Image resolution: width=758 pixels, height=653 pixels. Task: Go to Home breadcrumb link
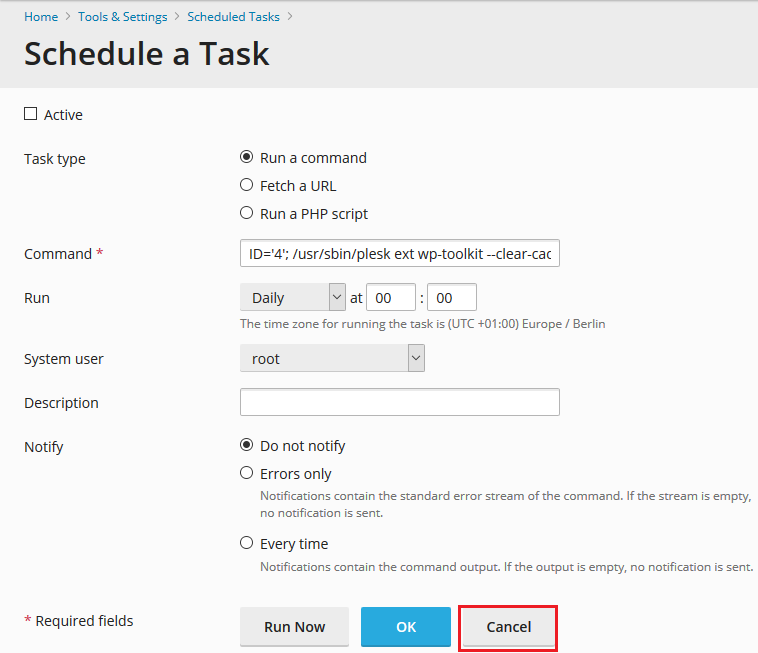pos(41,17)
